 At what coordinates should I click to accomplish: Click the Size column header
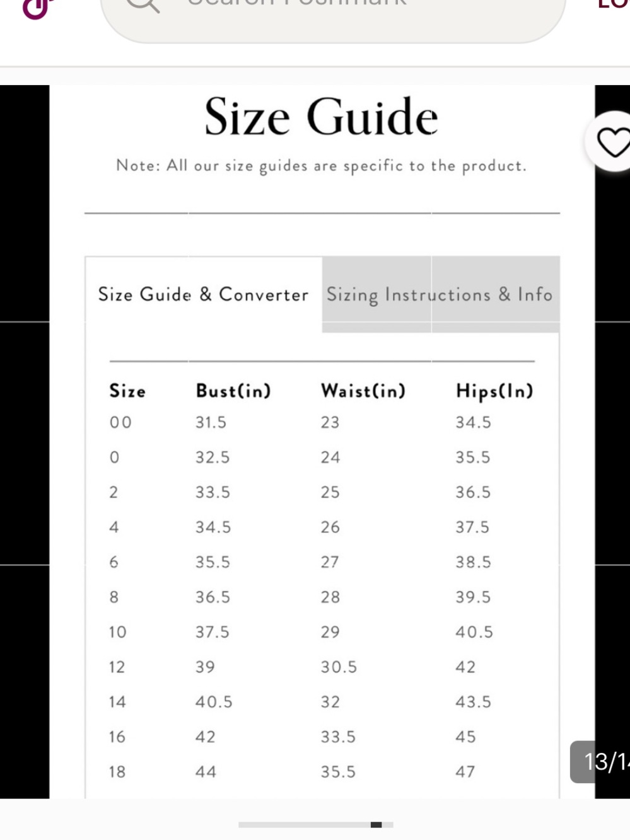coord(127,391)
